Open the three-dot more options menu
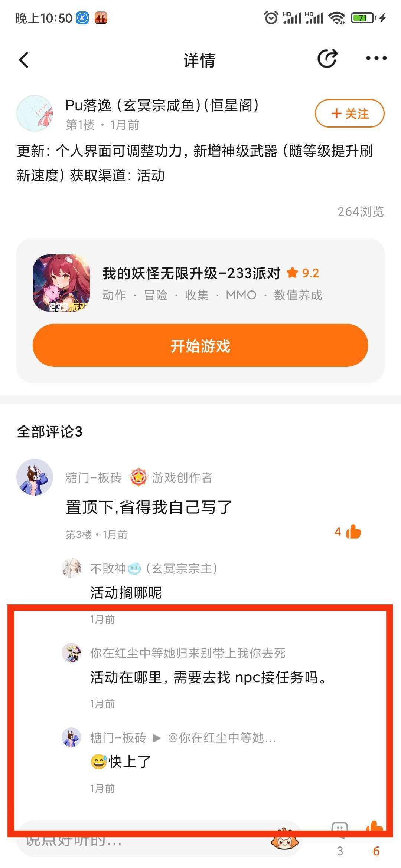Image resolution: width=401 pixels, height=868 pixels. pos(376,58)
